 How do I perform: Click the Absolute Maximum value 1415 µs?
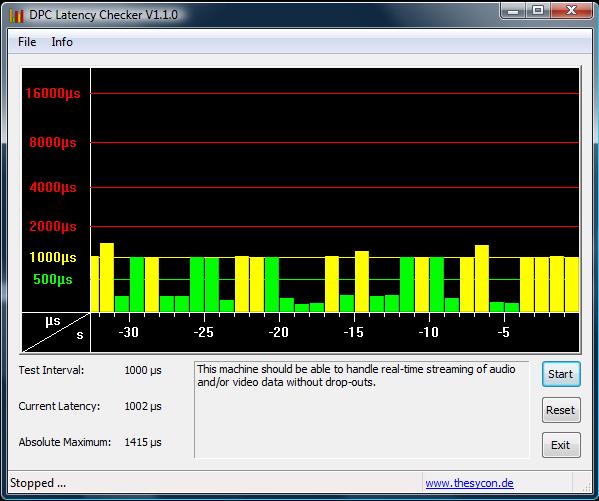click(143, 442)
